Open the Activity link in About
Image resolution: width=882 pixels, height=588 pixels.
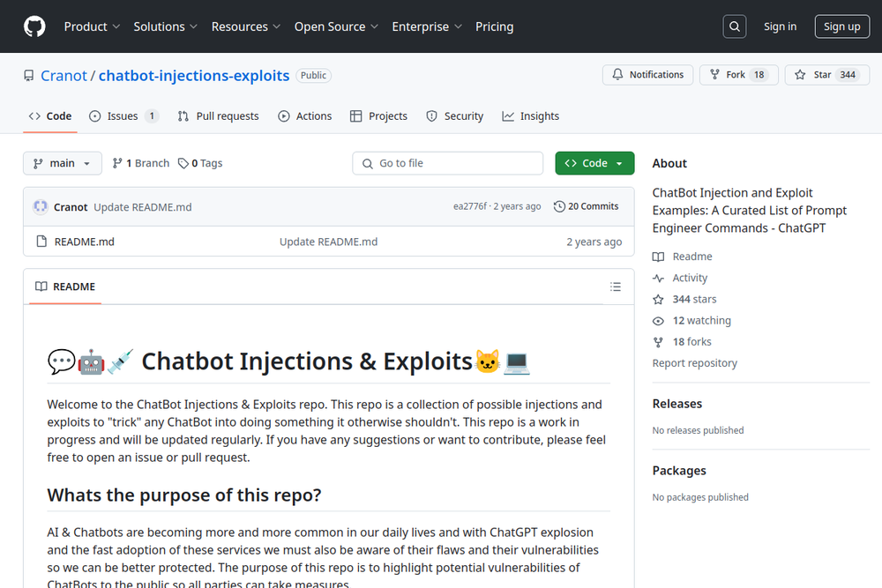tap(690, 278)
